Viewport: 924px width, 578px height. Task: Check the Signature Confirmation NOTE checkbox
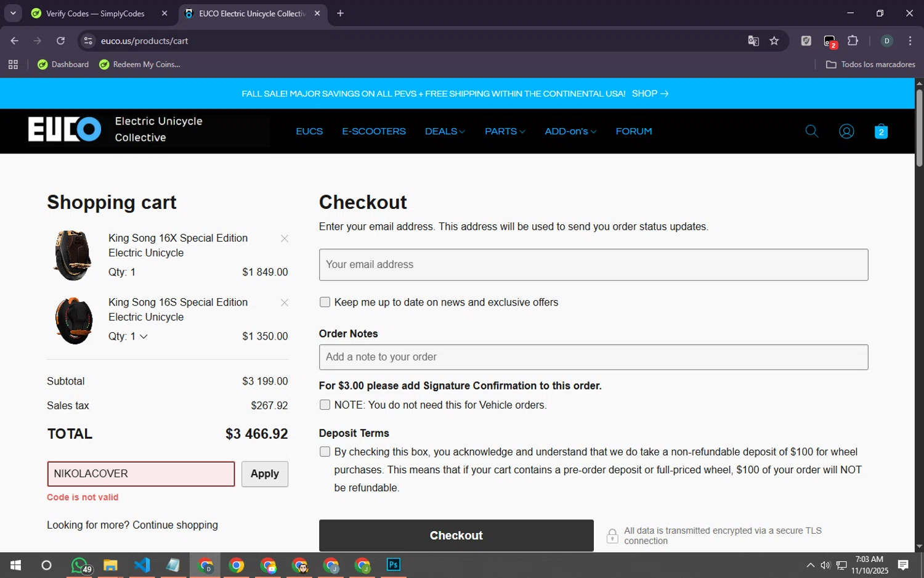[x=325, y=405]
